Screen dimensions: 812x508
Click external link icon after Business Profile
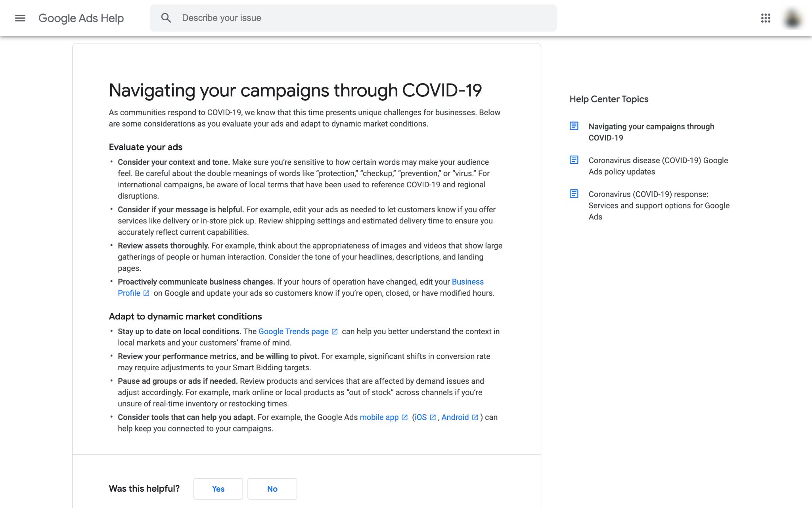146,293
